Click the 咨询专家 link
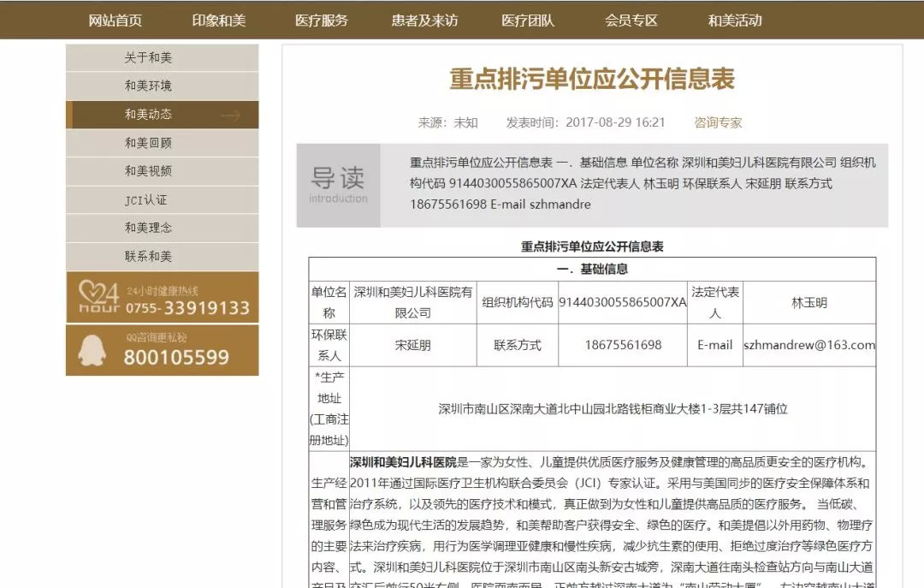The height and width of the screenshot is (588, 924). [718, 122]
